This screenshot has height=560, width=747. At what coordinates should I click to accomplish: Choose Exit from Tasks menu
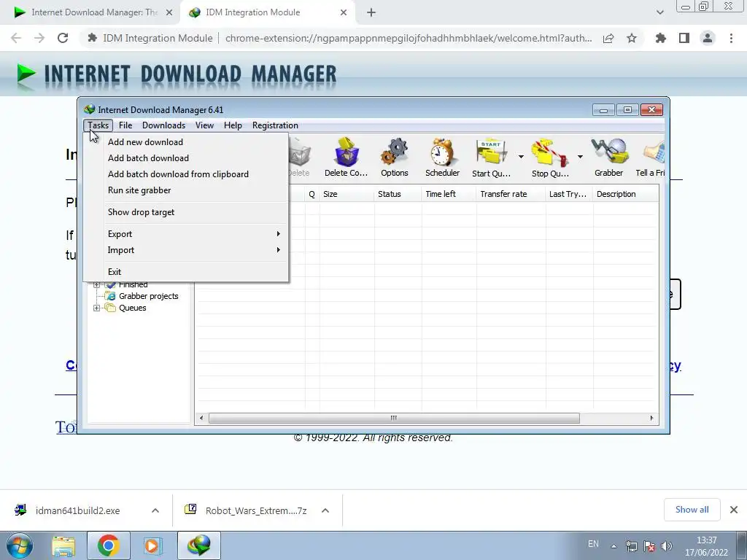pos(196,272)
